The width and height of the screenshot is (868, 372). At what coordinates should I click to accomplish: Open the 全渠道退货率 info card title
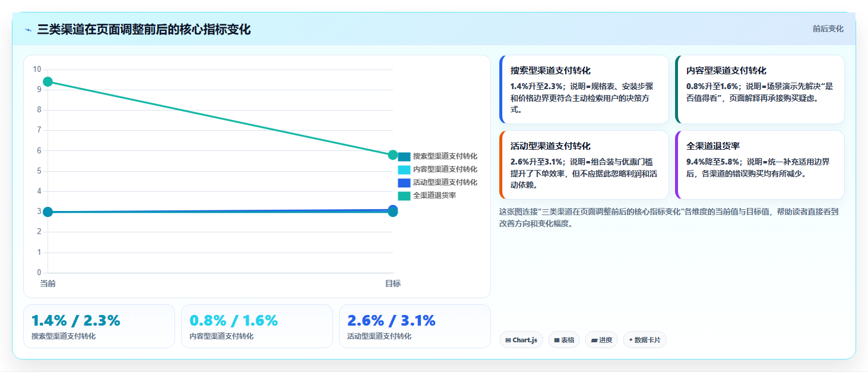[x=712, y=146]
